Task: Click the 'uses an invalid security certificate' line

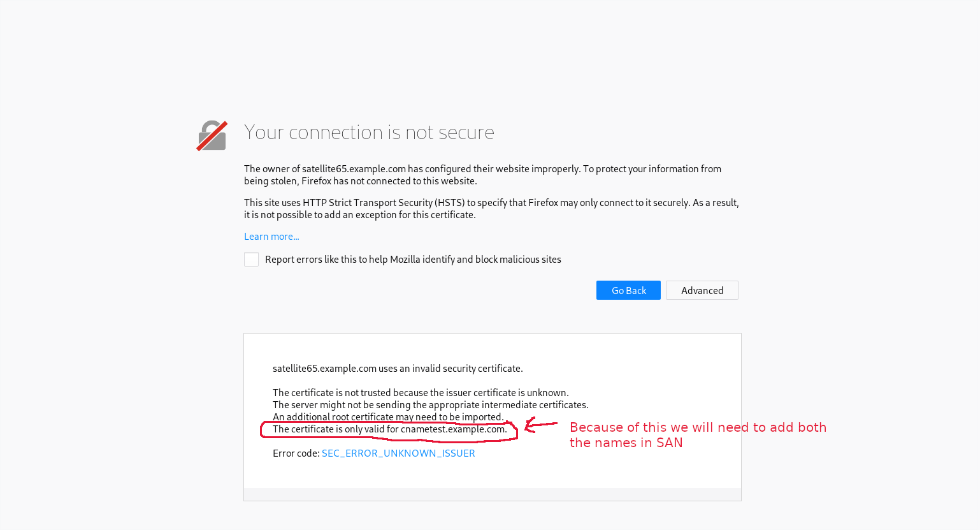Action: [x=398, y=369]
